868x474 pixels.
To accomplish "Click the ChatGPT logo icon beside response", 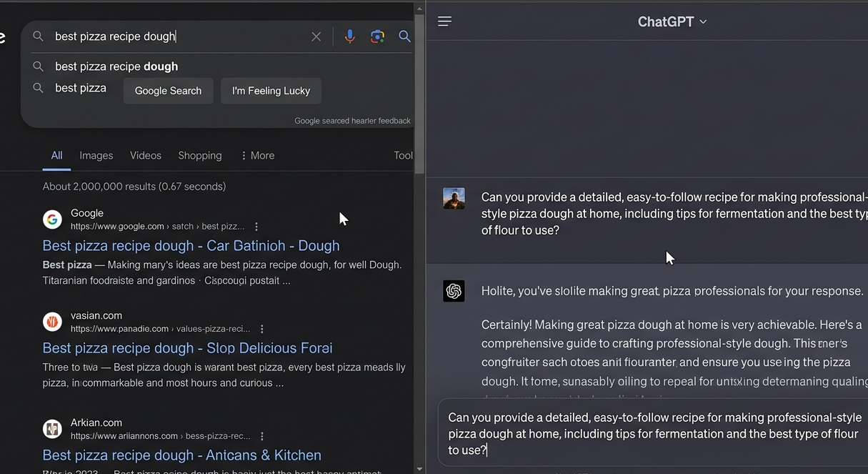I will [454, 291].
